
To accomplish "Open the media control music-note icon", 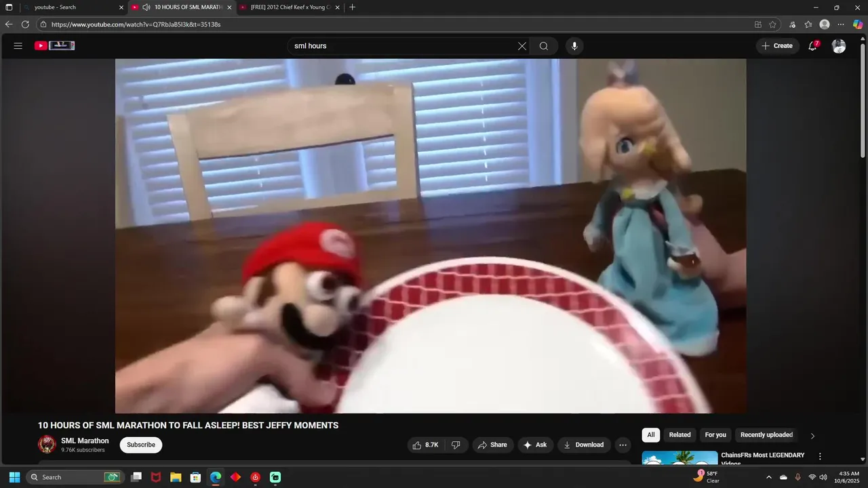I will 792,24.
